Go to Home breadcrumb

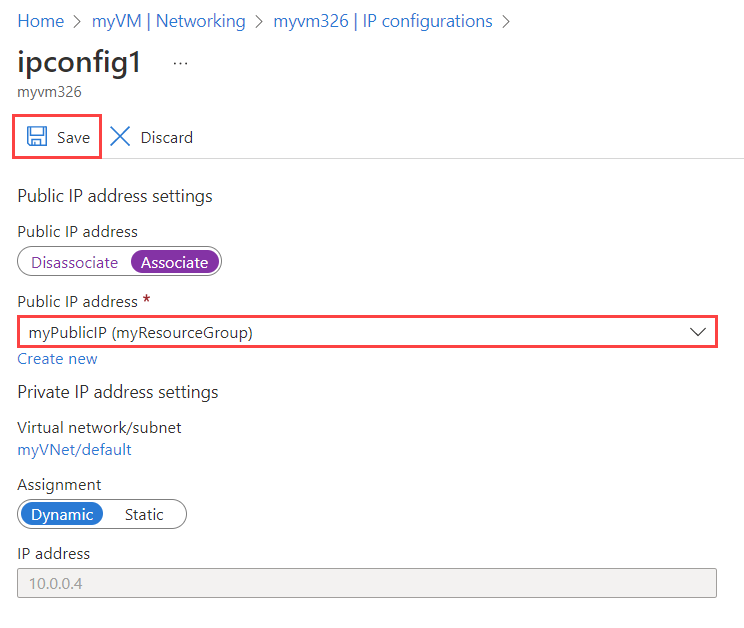coord(41,21)
